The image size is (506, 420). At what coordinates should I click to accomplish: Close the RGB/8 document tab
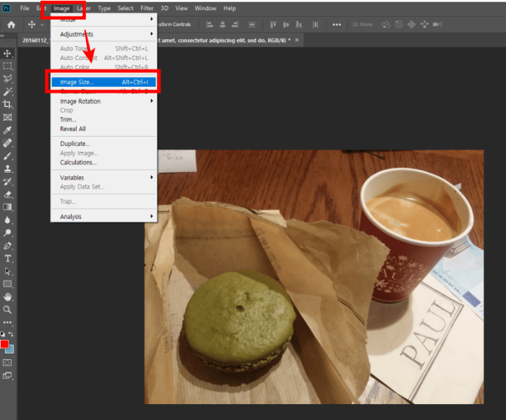(x=297, y=40)
